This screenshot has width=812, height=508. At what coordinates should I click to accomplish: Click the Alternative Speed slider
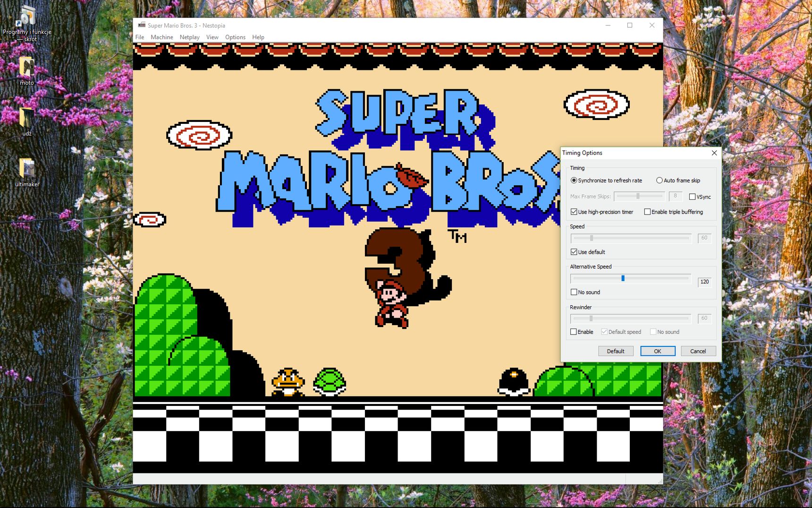tap(631, 278)
